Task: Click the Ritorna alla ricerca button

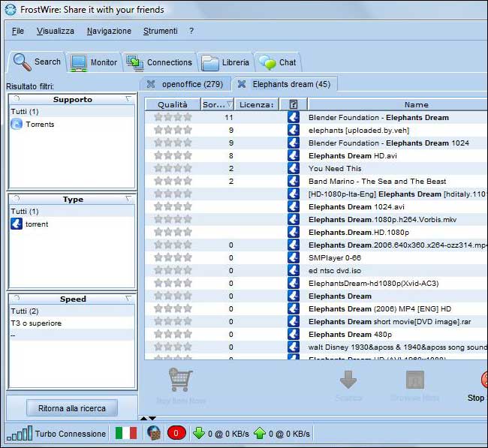Action: 72,408
